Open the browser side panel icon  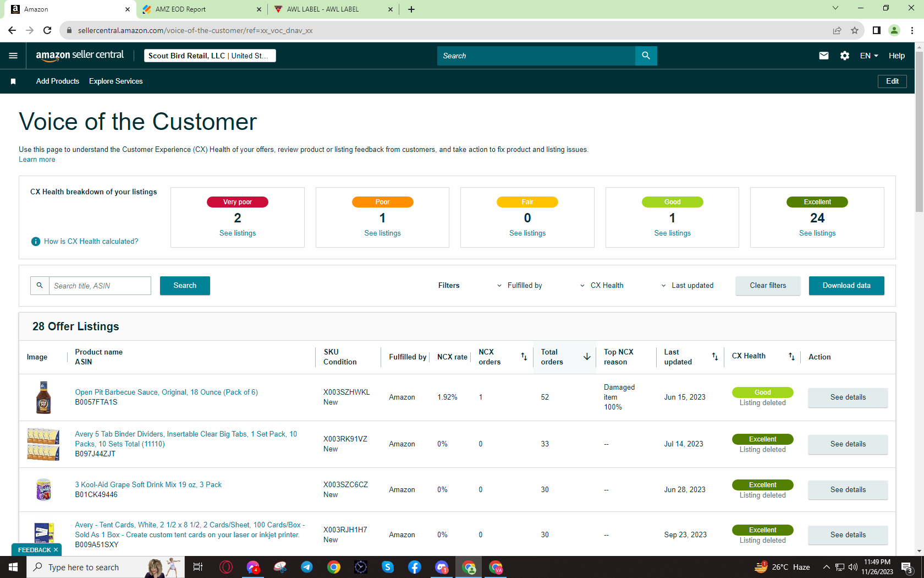tap(877, 30)
